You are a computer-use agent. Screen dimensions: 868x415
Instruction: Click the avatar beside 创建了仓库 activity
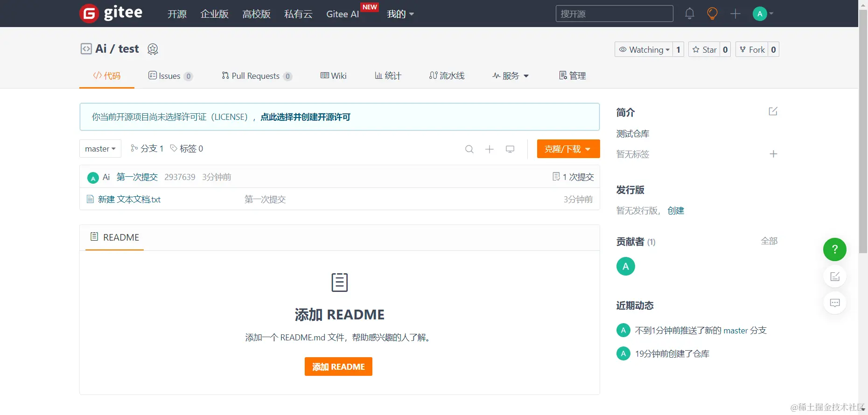click(x=623, y=353)
